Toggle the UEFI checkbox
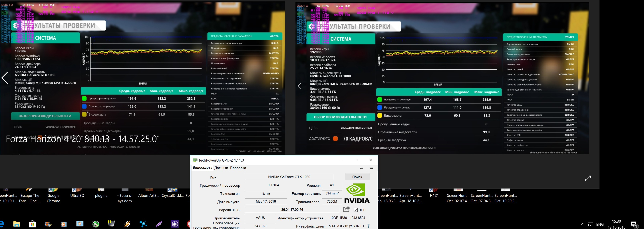 coord(356,210)
